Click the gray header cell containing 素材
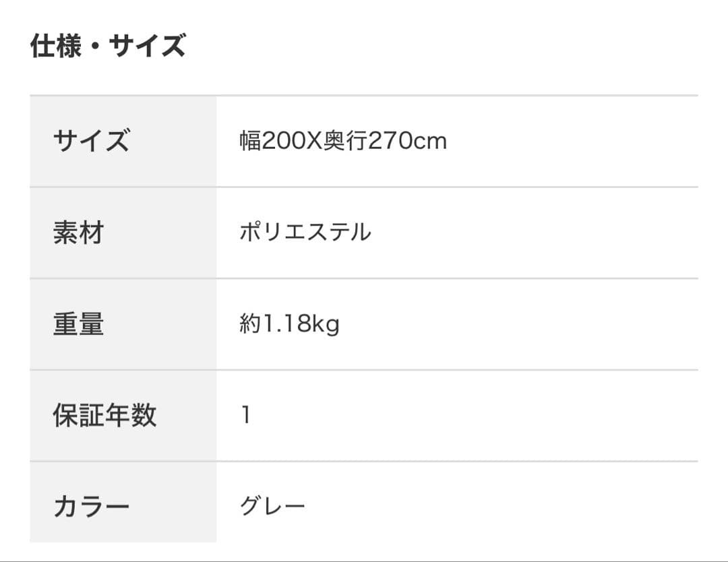728x562 pixels. (123, 232)
